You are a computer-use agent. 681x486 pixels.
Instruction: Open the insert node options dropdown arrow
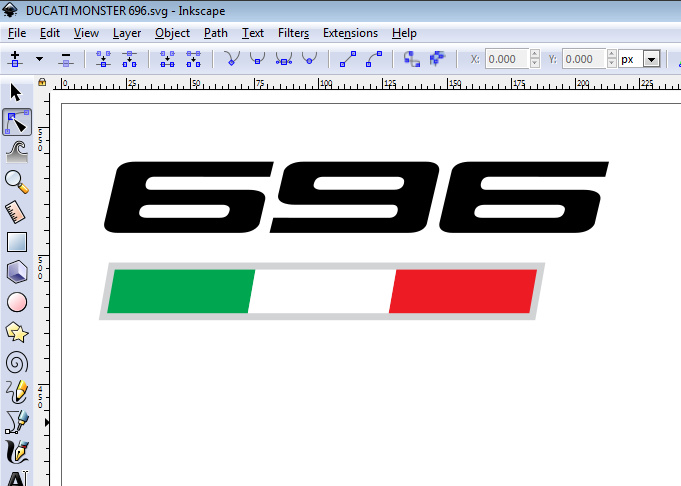click(x=40, y=59)
